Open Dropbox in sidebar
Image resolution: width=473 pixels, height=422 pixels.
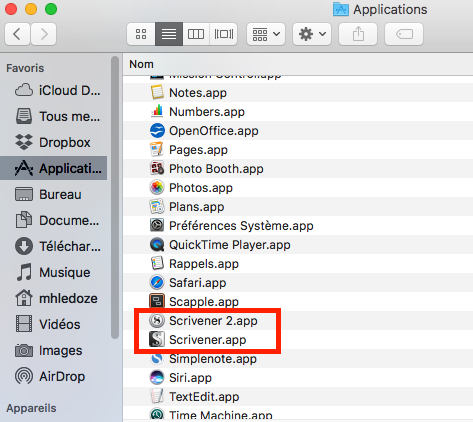coord(53,142)
